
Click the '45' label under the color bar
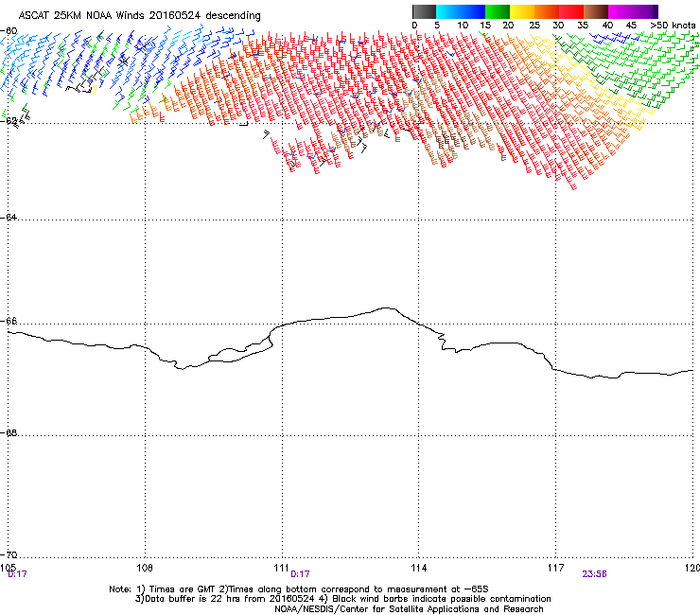[631, 26]
